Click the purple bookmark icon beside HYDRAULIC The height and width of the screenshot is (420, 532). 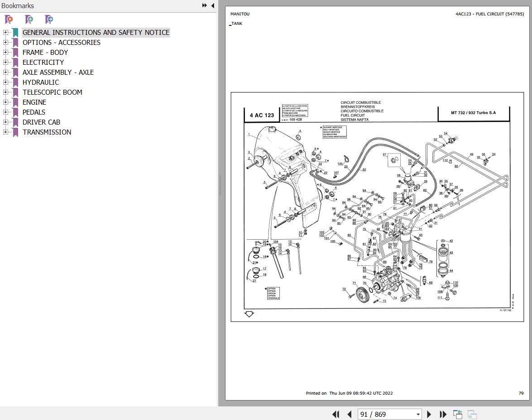[15, 82]
